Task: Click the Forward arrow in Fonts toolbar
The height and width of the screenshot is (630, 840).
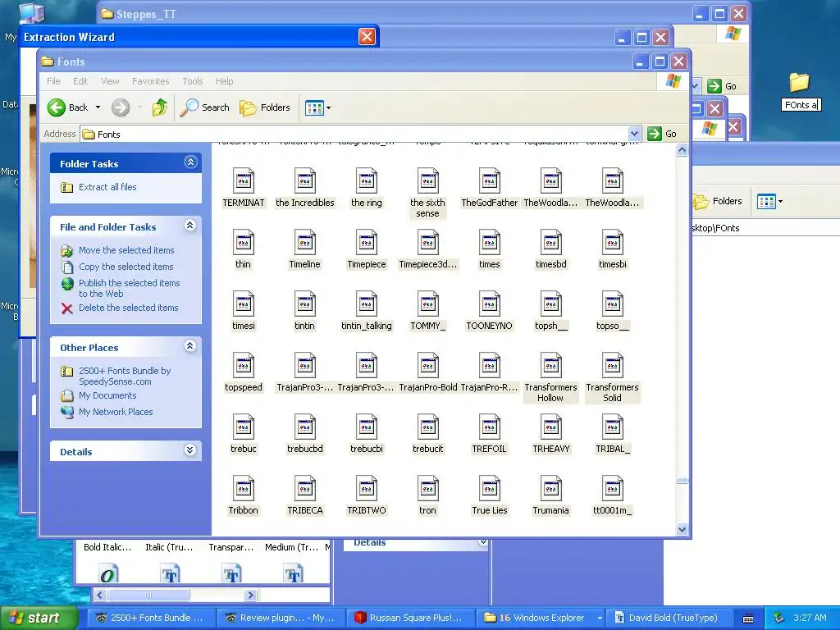Action: click(121, 107)
